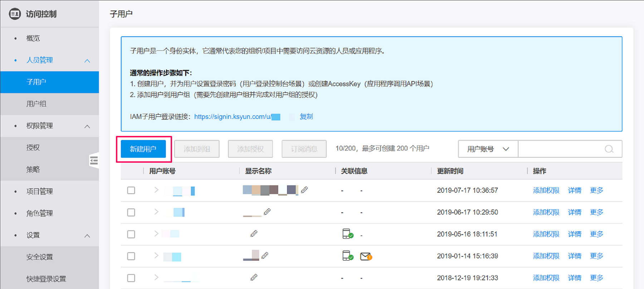Click the 新建用户 button
This screenshot has width=644, height=289.
click(x=143, y=149)
